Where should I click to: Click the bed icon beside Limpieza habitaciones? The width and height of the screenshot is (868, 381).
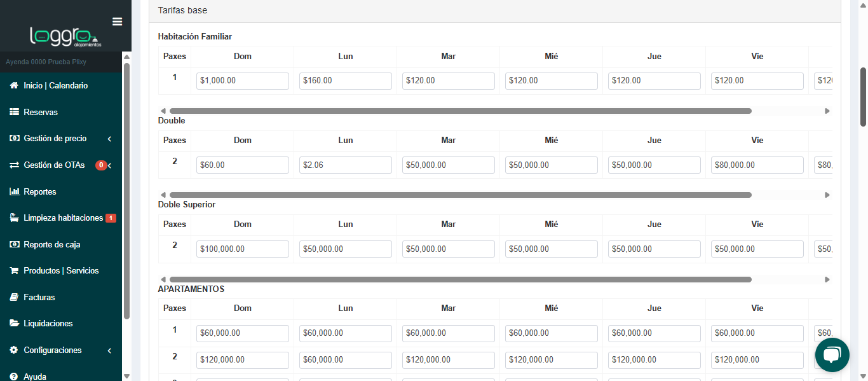tap(14, 218)
